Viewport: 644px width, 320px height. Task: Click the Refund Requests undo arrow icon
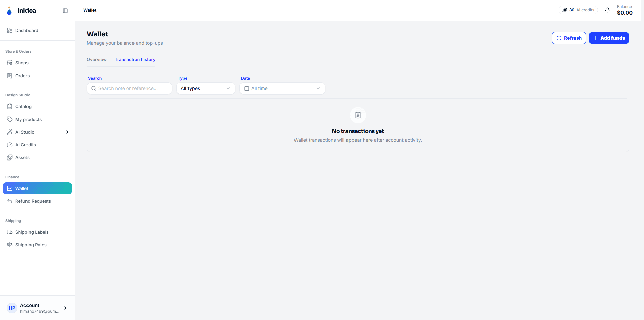10,201
